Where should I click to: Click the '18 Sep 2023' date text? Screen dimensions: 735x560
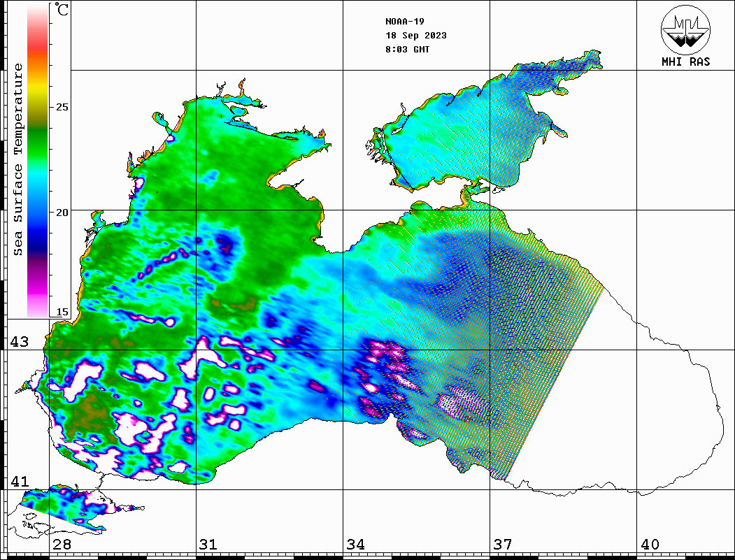click(x=416, y=36)
